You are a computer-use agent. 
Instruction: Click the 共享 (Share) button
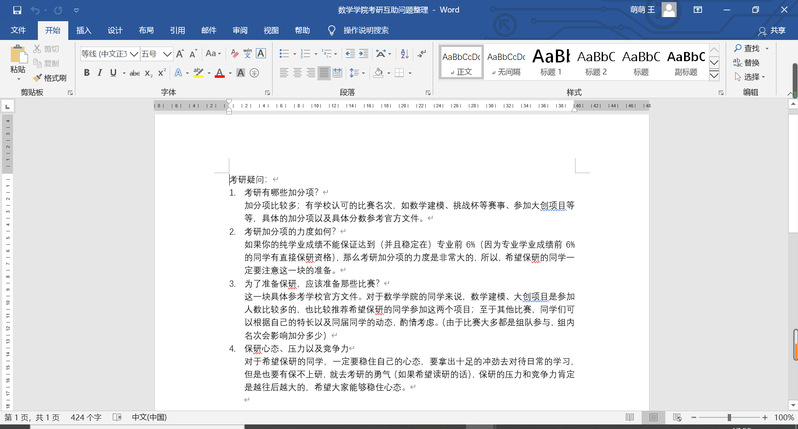[771, 30]
